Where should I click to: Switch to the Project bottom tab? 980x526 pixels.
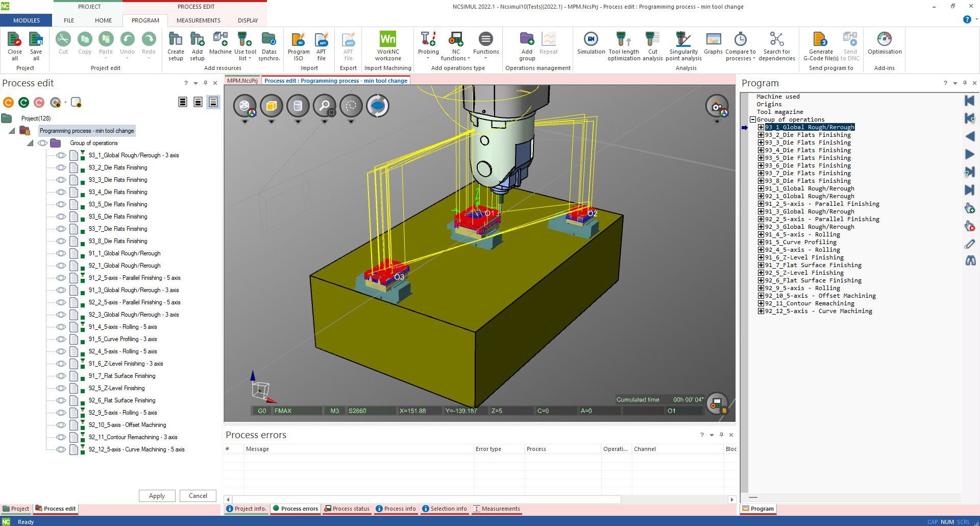click(16, 509)
